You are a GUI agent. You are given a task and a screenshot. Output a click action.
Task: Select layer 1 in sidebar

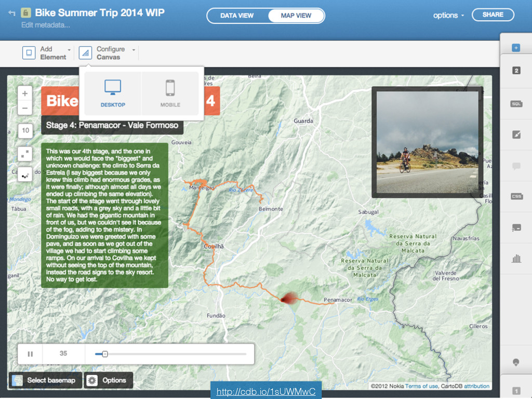[x=516, y=391]
